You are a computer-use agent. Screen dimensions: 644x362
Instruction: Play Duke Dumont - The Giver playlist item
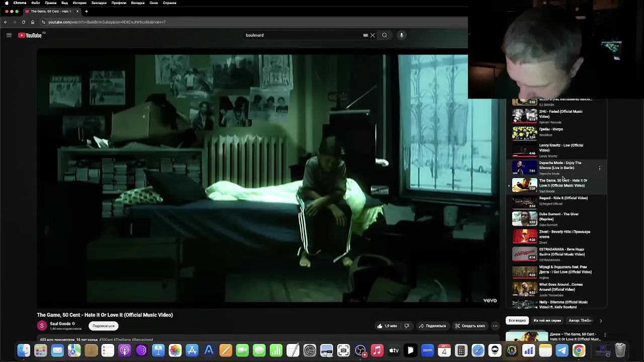tap(556, 219)
